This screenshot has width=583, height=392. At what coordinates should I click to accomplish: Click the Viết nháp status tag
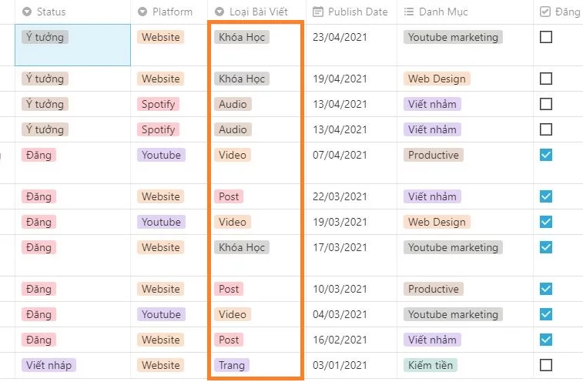click(x=49, y=365)
